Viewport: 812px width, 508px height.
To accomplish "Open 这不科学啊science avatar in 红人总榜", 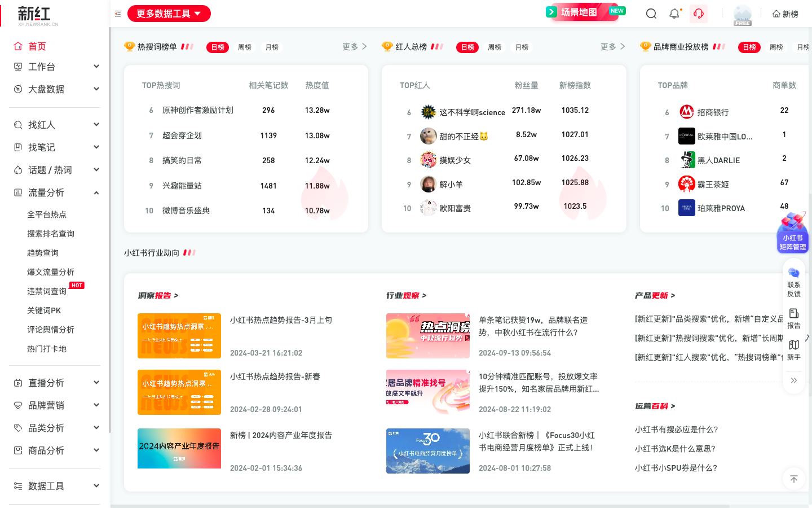I will tap(429, 112).
